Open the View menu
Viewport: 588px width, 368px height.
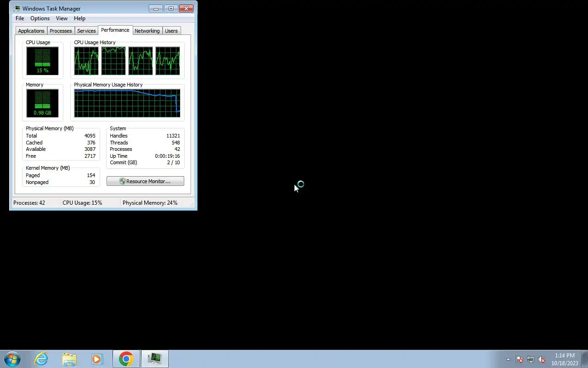click(62, 18)
